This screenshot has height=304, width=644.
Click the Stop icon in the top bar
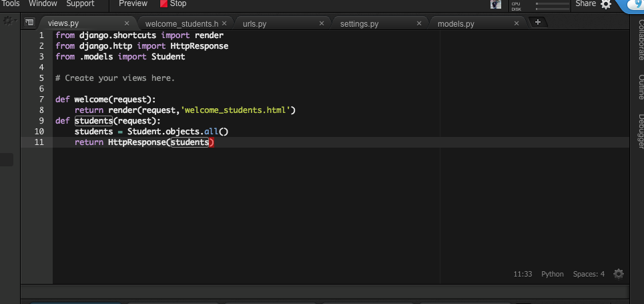(164, 4)
